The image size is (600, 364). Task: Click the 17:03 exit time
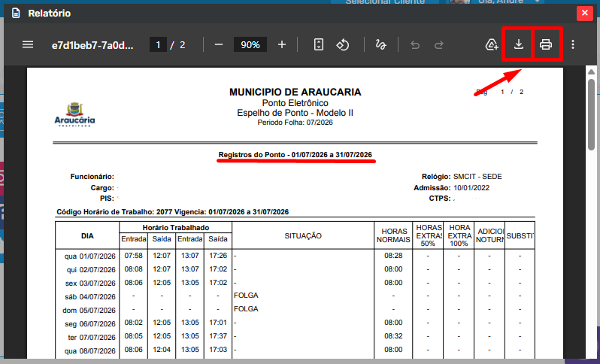click(x=218, y=350)
